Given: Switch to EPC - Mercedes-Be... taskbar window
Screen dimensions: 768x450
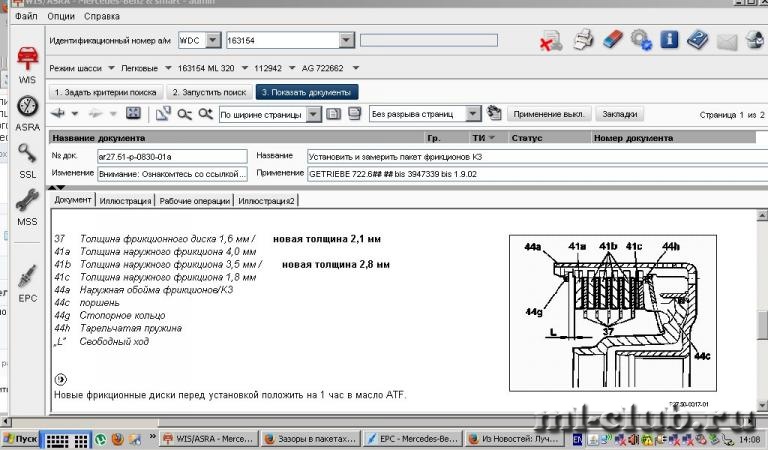Looking at the screenshot, I should 412,439.
